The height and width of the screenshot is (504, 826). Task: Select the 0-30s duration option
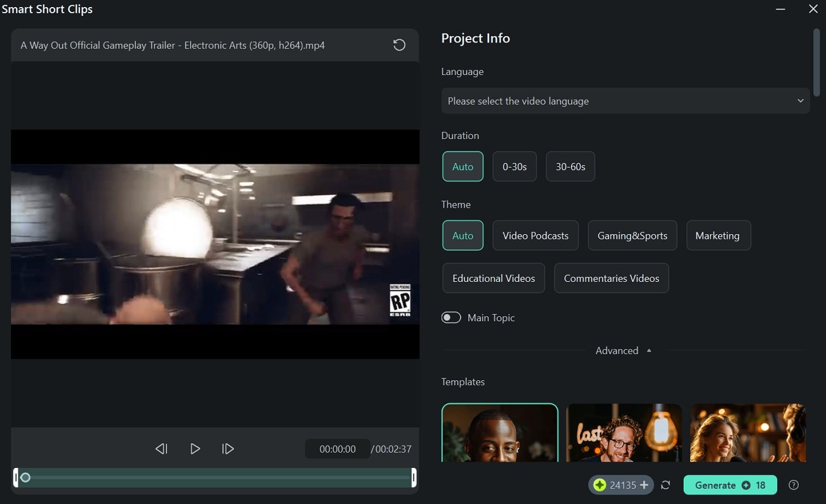tap(514, 166)
